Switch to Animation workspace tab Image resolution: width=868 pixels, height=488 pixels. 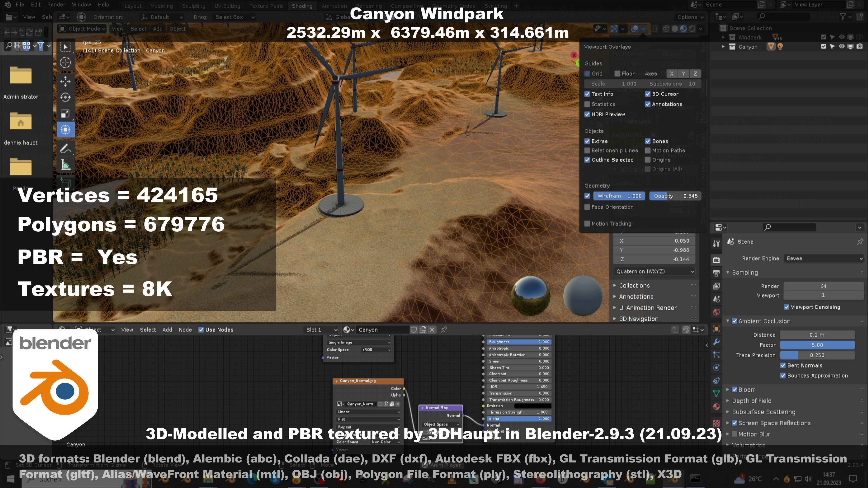[334, 6]
